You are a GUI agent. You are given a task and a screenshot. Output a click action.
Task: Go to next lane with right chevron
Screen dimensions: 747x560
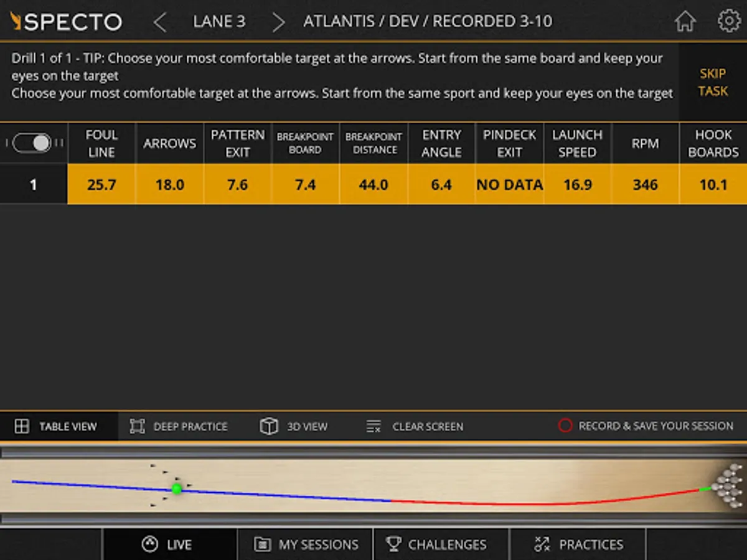click(x=278, y=22)
